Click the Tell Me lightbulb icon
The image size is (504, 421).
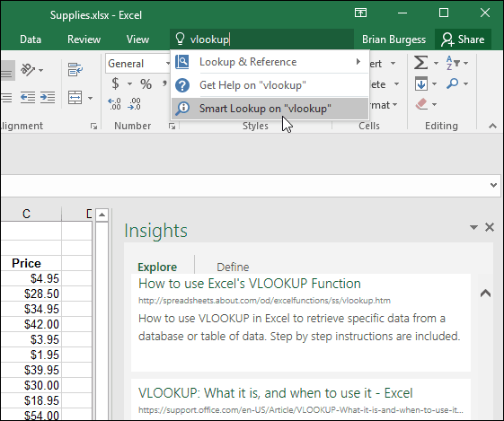pos(180,39)
